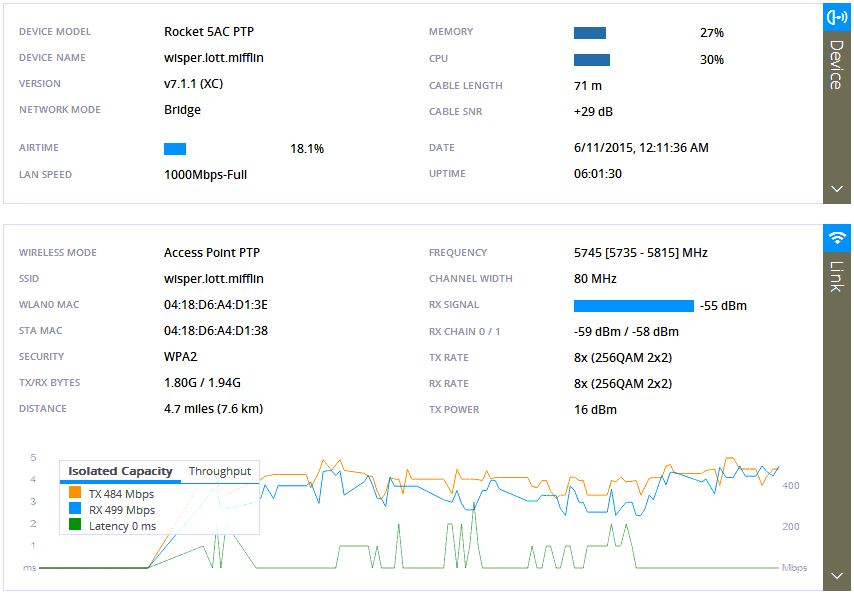Click the Memory usage bar
Screen dimensions: 854x593
[590, 33]
